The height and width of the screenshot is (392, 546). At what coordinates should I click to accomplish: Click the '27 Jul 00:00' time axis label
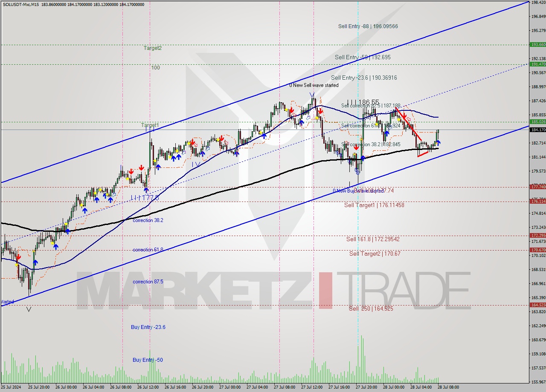click(231, 387)
